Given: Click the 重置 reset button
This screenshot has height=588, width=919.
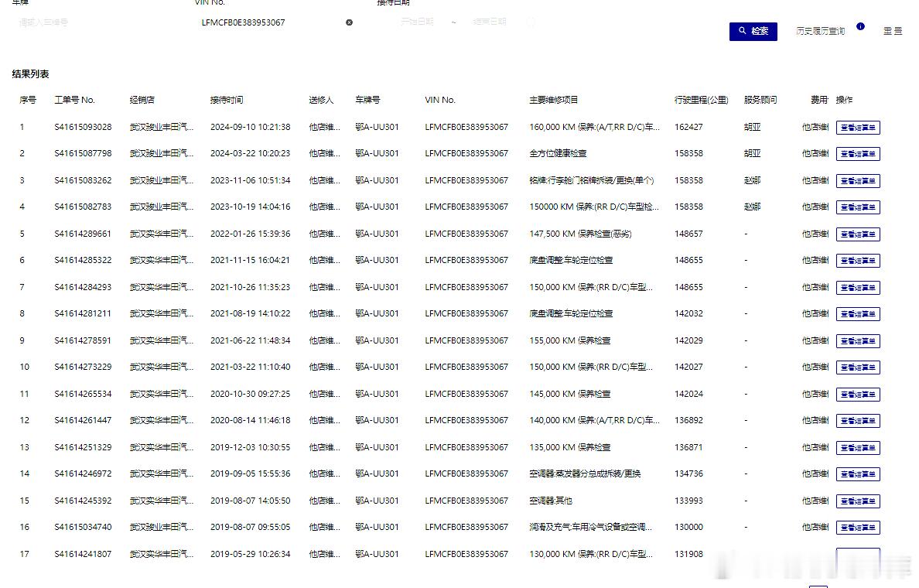Looking at the screenshot, I should coord(893,31).
